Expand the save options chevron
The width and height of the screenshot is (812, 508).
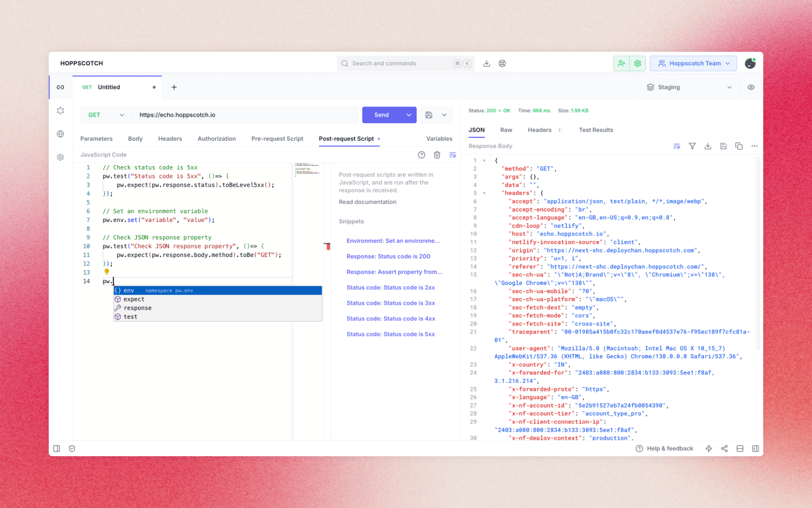click(x=445, y=115)
